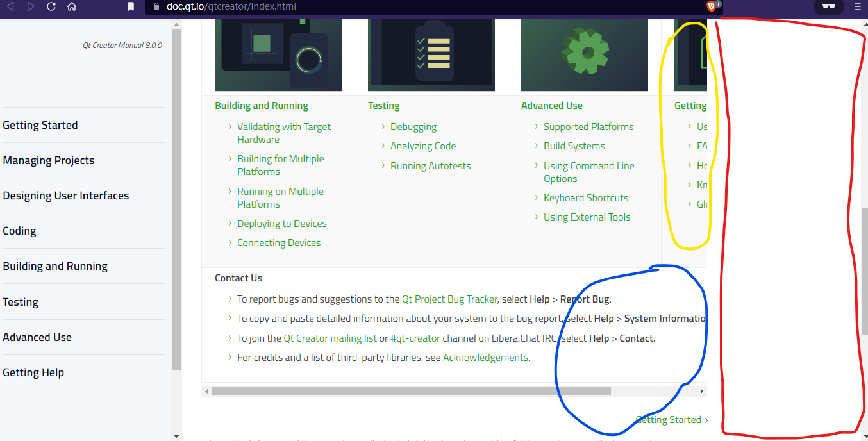868x441 pixels.
Task: Open Qt Creator mailing list link
Action: click(x=330, y=338)
